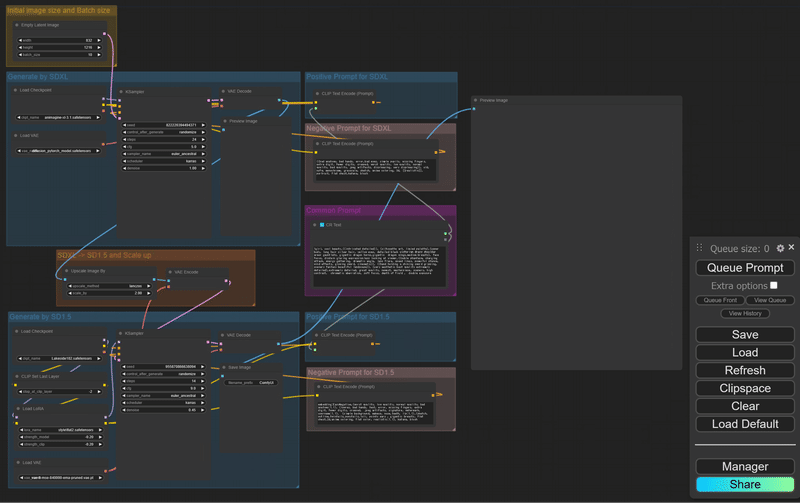Screen dimensions: 800x503
Task: Increase batch_size with the right arrow
Action: click(98, 55)
